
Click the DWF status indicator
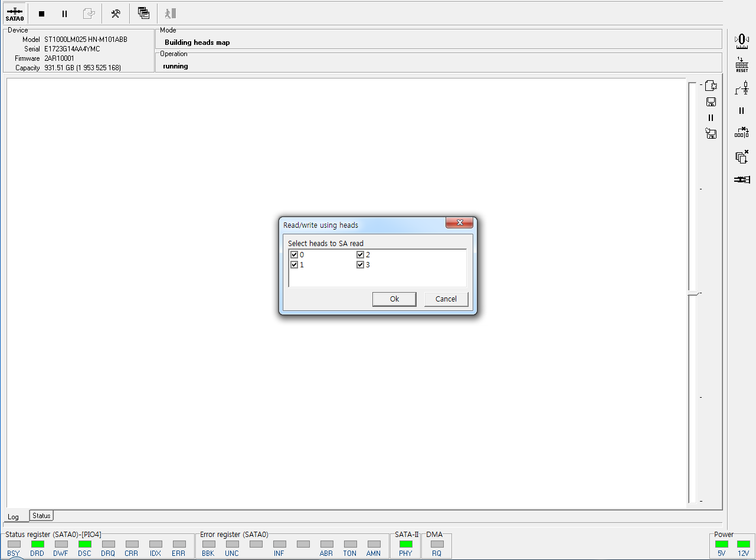click(x=61, y=544)
